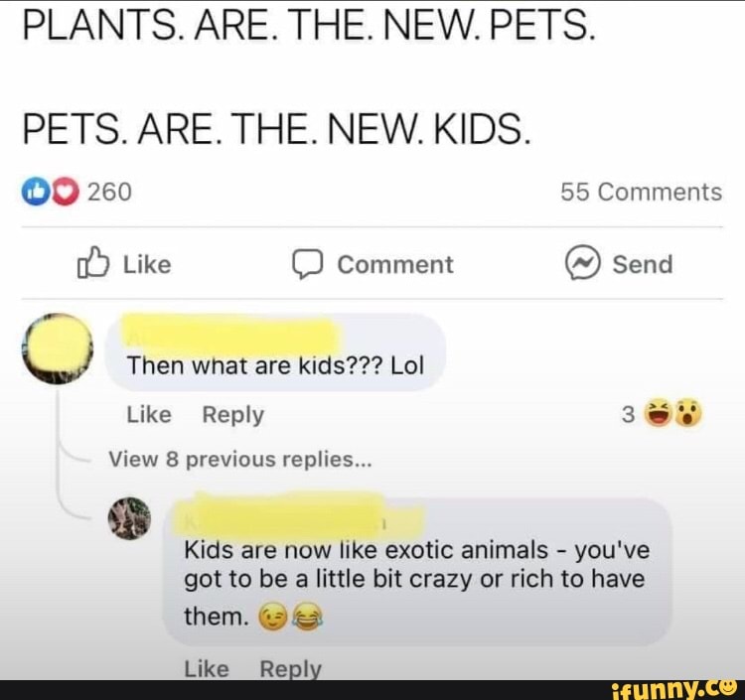Screen dimensions: 745x700
Task: Click the red heart reaction badge
Action: click(x=66, y=192)
